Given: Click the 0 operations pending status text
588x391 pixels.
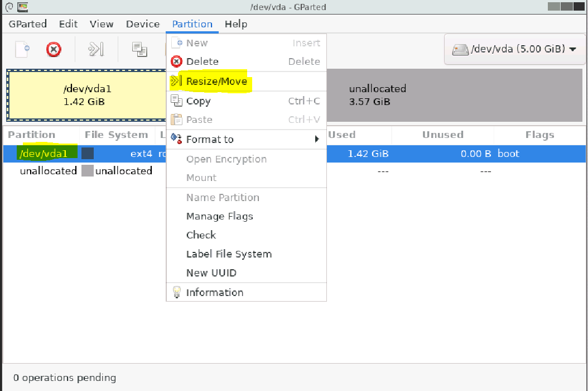Looking at the screenshot, I should [65, 378].
